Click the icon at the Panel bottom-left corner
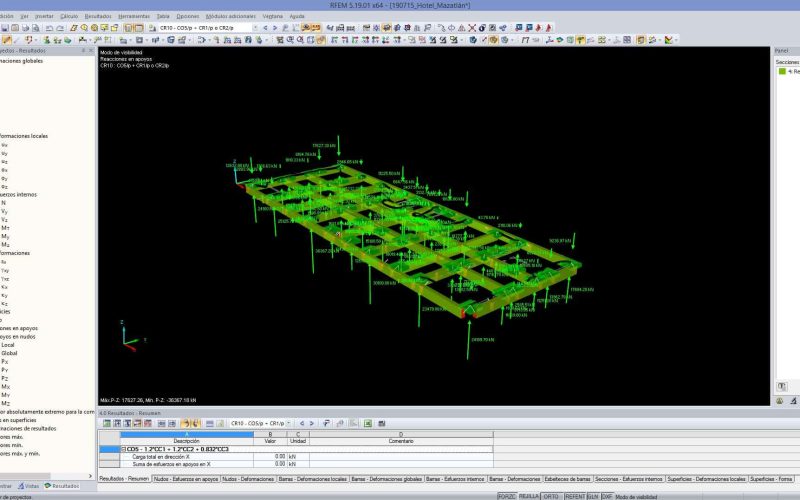Image resolution: width=800 pixels, height=500 pixels. pos(782,387)
